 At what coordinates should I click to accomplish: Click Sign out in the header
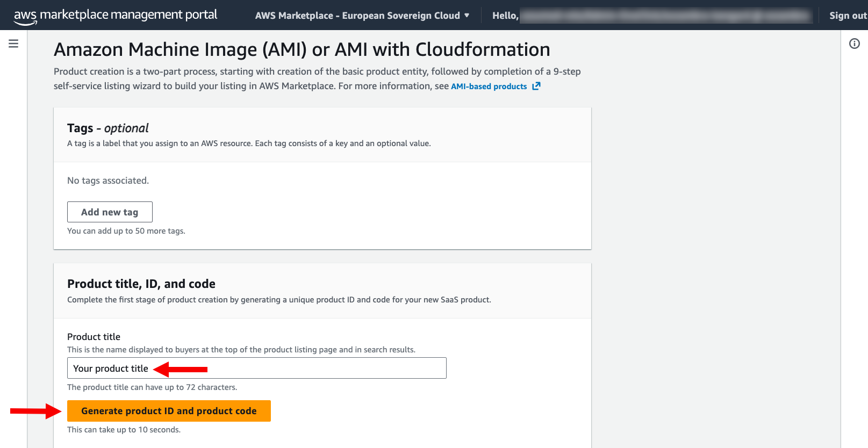click(848, 16)
